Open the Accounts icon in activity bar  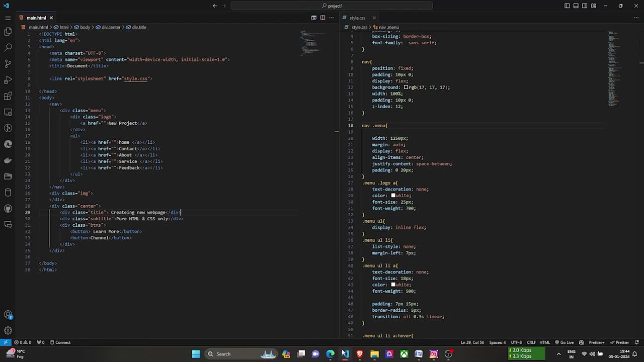8,315
